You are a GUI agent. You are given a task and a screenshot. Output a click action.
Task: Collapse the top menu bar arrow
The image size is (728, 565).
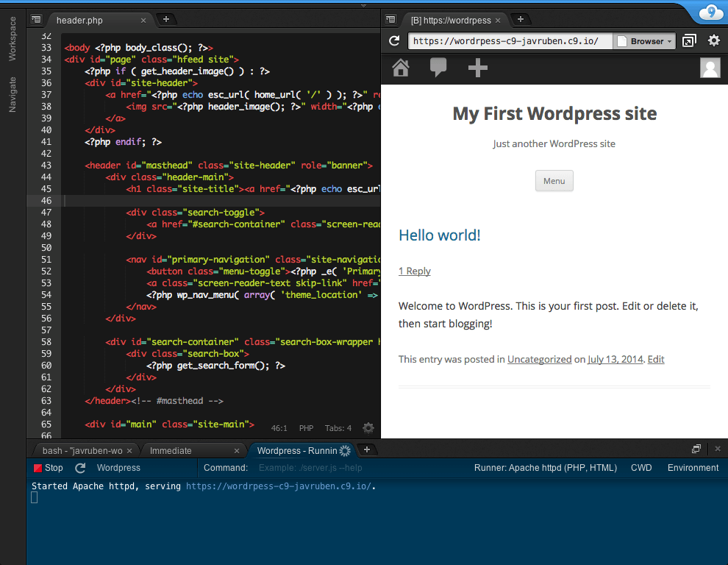pos(363,6)
